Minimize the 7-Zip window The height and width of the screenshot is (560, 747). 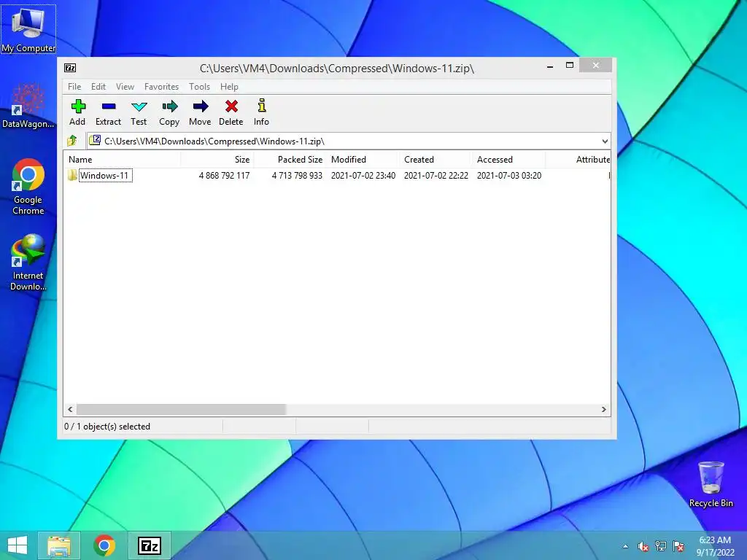pos(550,66)
